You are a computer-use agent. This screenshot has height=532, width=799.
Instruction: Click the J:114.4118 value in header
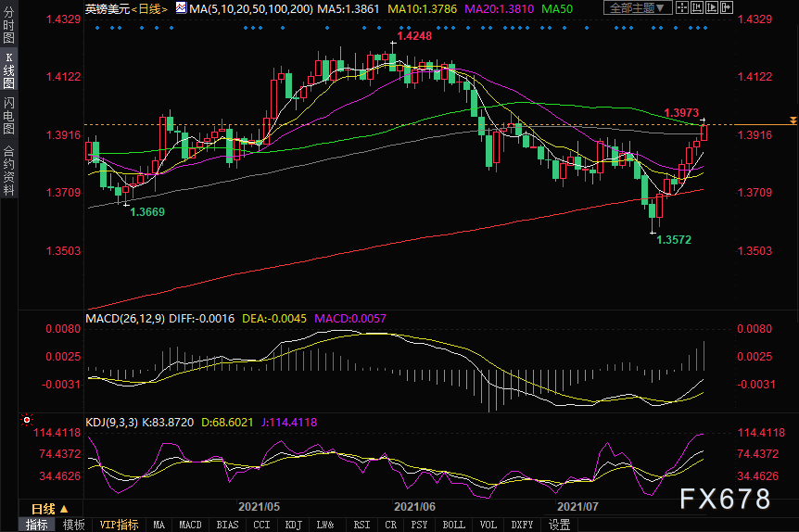coord(289,423)
